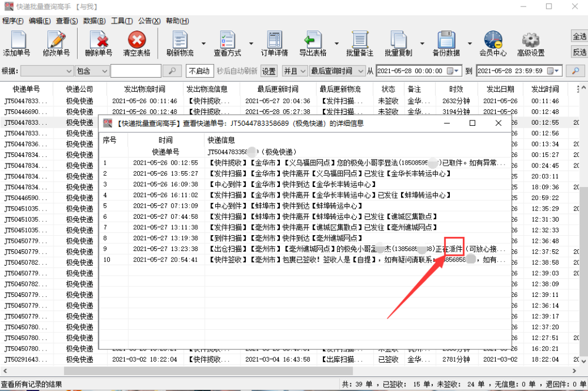The width and height of the screenshot is (588, 391).
Task: Sort by the 时效 column header
Action: pyautogui.click(x=456, y=89)
